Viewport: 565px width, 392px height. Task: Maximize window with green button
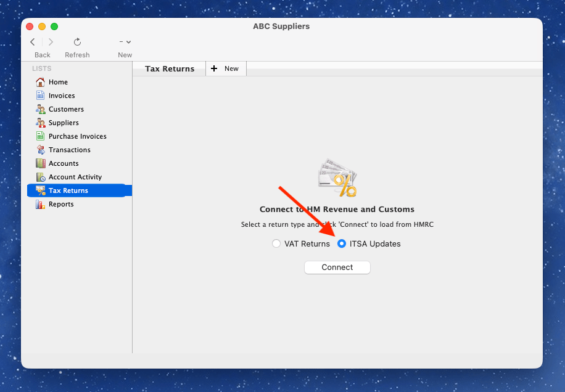pyautogui.click(x=54, y=27)
